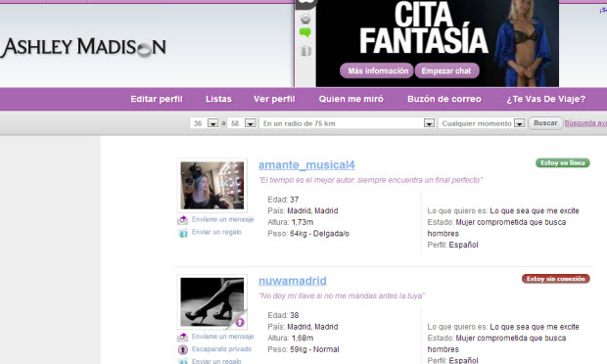Expand the maximum age 58 dropdown
This screenshot has height=364, width=607.
click(x=251, y=123)
